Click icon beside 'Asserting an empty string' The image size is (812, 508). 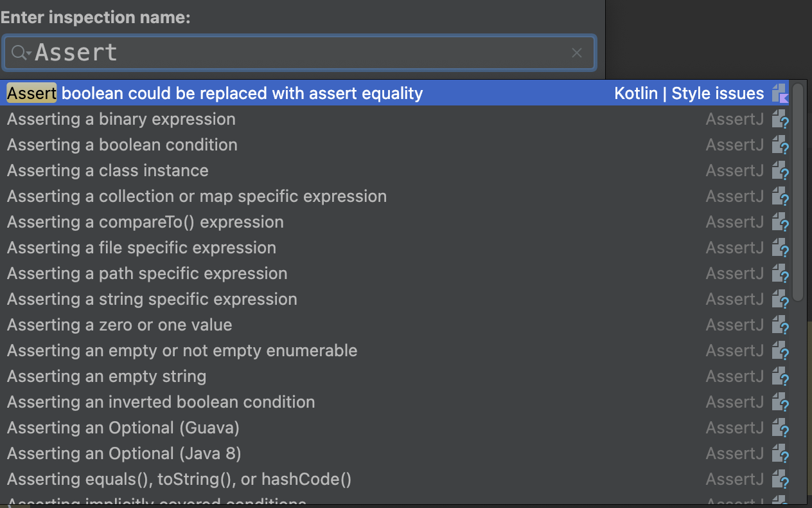pos(779,376)
